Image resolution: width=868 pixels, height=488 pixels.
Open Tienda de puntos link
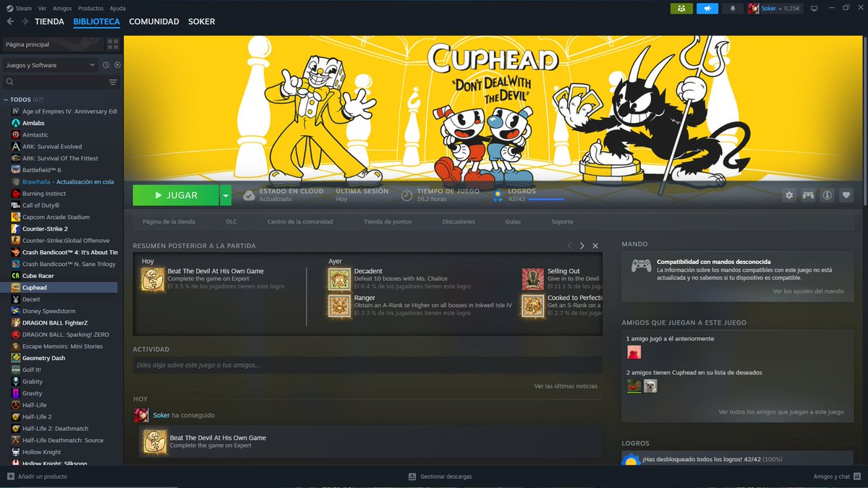(x=388, y=222)
